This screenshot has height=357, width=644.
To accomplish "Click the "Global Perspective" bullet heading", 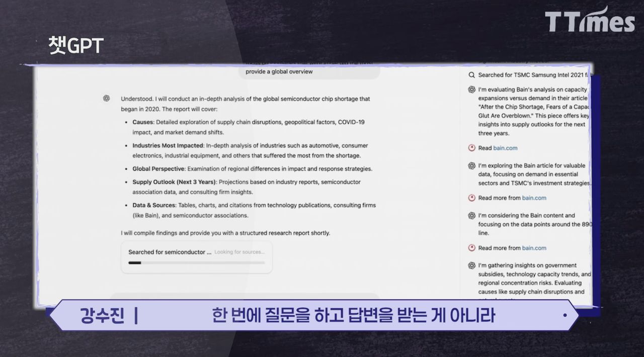I will pyautogui.click(x=158, y=168).
